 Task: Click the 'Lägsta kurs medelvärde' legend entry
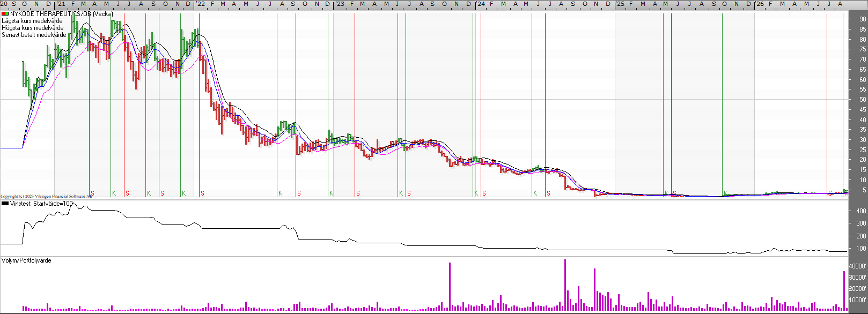(x=32, y=21)
